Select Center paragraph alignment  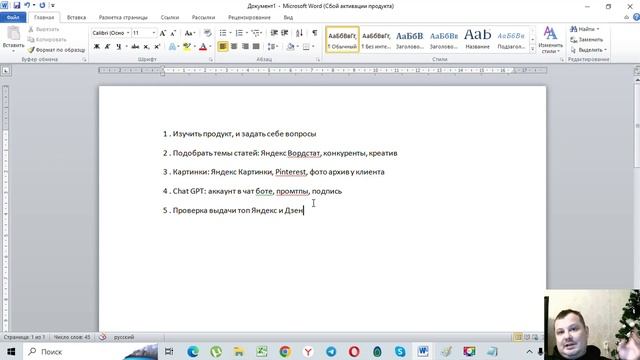tap(234, 47)
